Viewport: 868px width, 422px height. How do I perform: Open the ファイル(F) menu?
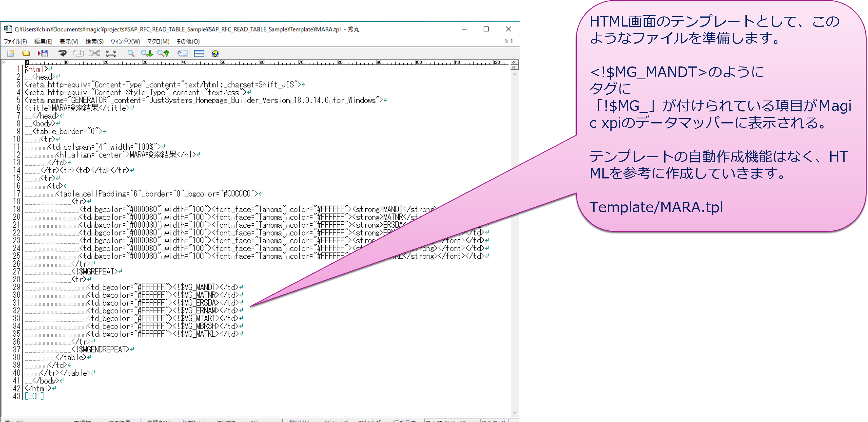click(15, 41)
